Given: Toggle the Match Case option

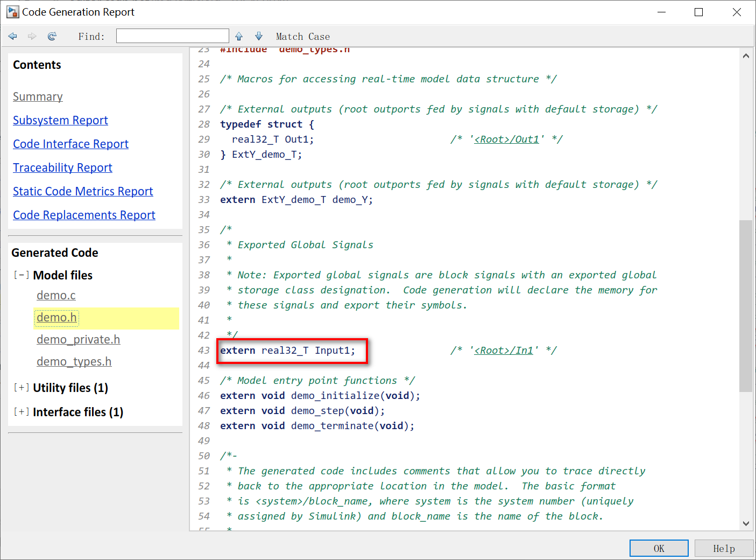Looking at the screenshot, I should (303, 37).
